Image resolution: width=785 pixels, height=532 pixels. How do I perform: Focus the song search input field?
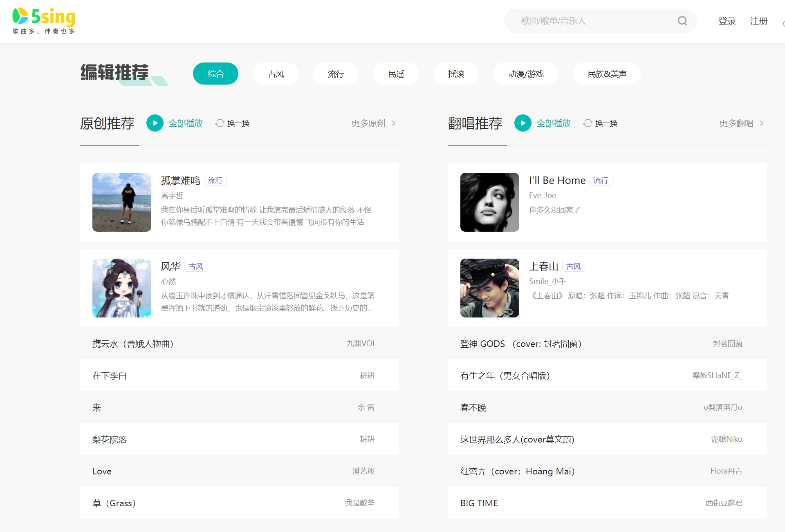(589, 21)
